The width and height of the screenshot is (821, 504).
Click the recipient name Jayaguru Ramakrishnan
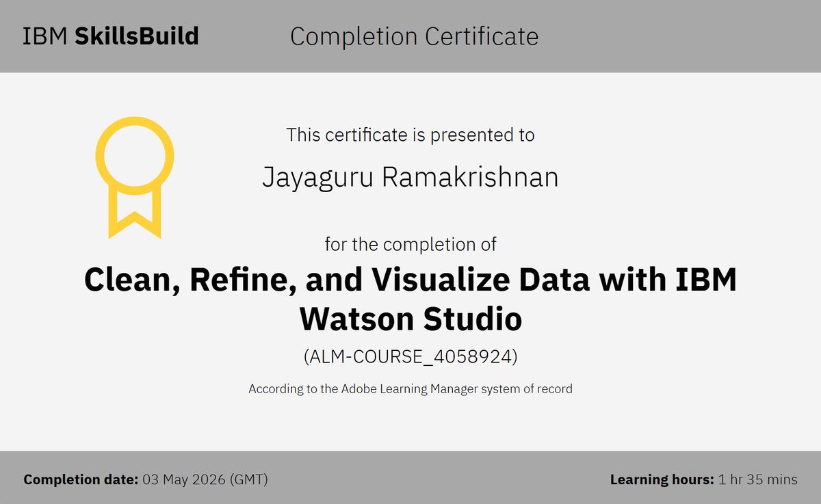(x=410, y=177)
